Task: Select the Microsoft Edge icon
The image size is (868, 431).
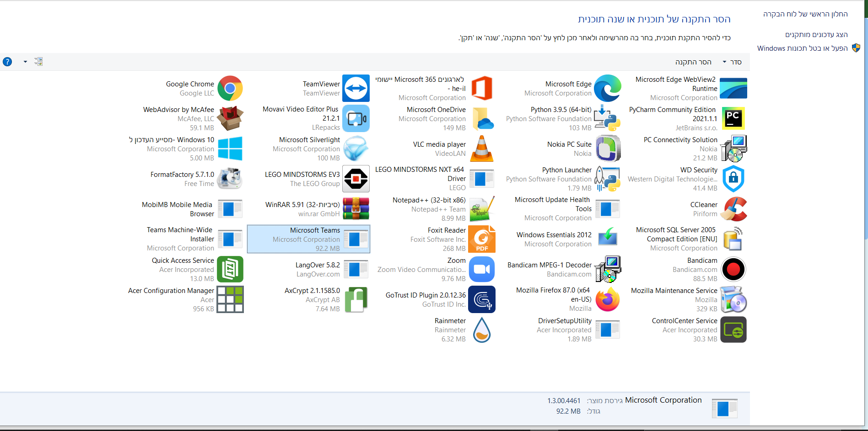Action: pos(608,88)
